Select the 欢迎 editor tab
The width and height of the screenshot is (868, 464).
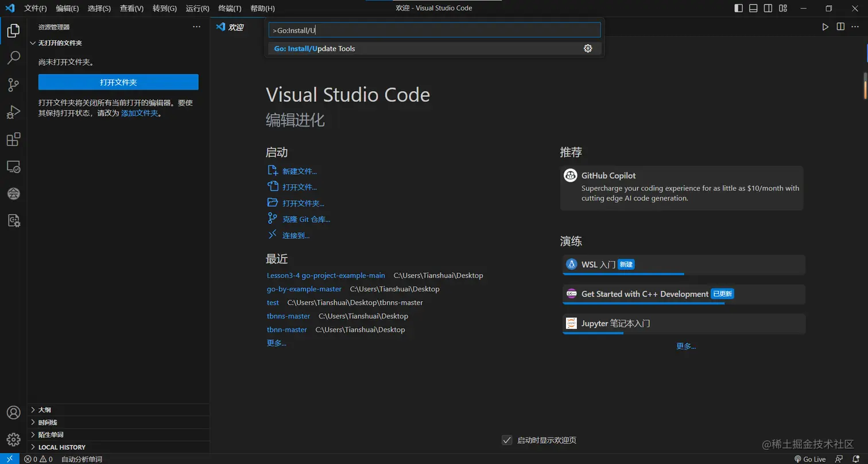pos(236,27)
